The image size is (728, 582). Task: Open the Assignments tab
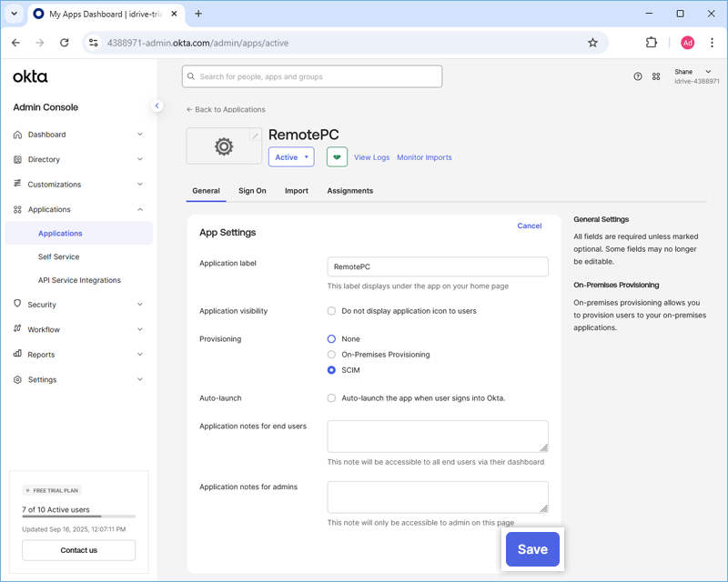click(349, 191)
